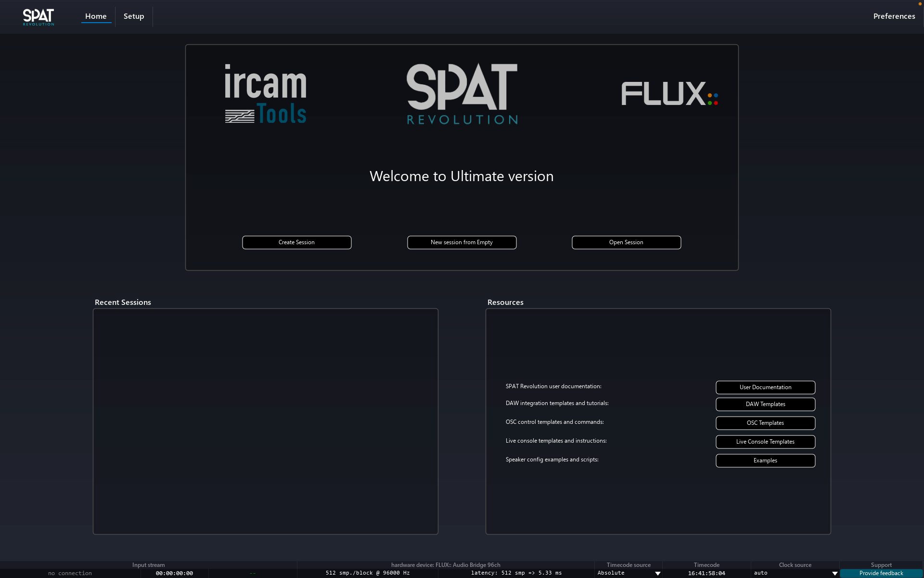Click New session from Empty button

[462, 242]
